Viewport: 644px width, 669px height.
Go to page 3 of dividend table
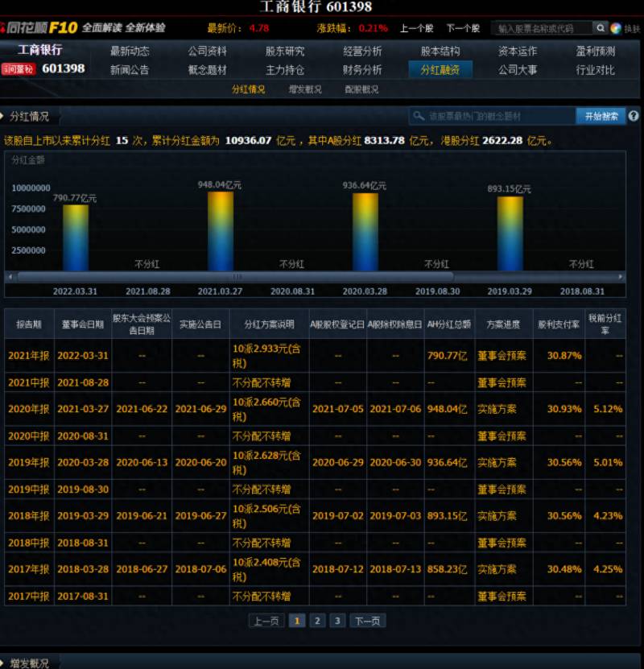337,621
